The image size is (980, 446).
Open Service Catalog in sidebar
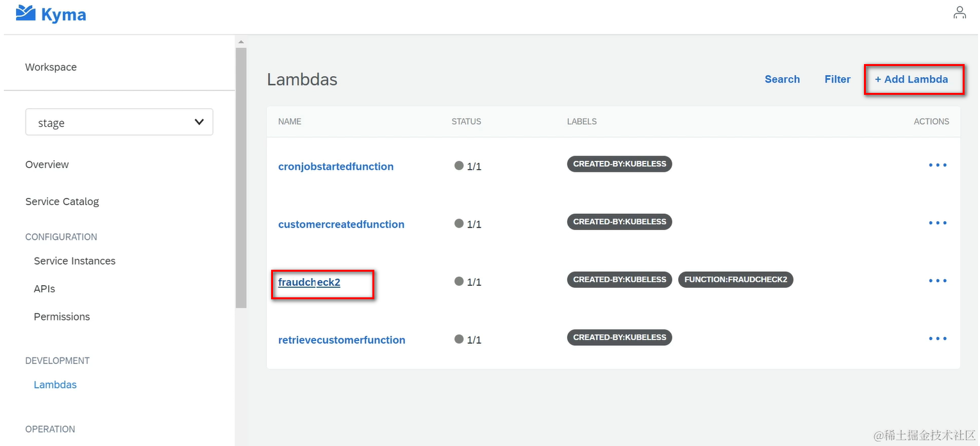point(62,201)
